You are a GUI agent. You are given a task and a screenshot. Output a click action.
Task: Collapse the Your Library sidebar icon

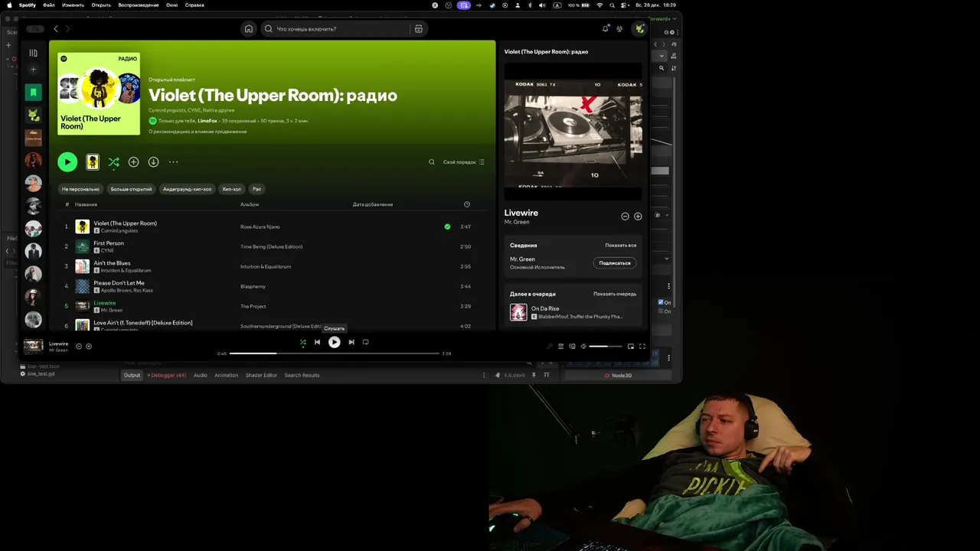click(x=33, y=53)
